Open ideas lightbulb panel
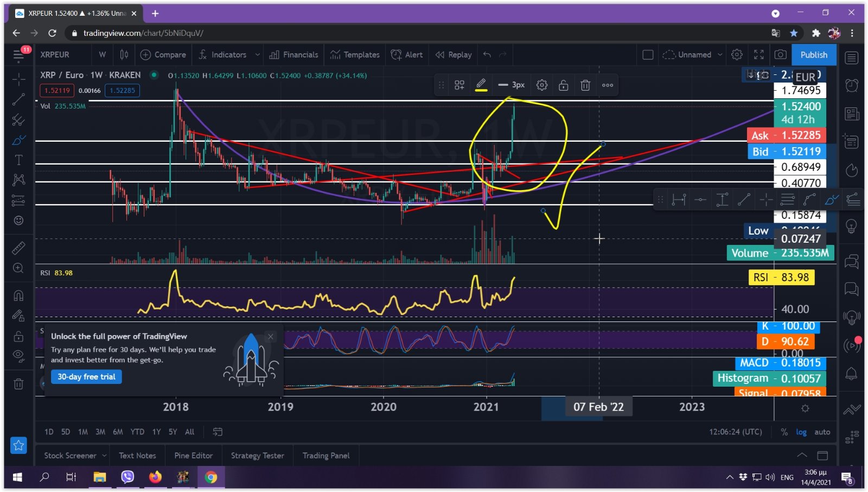Screen dimensions: 868x492 point(852,226)
